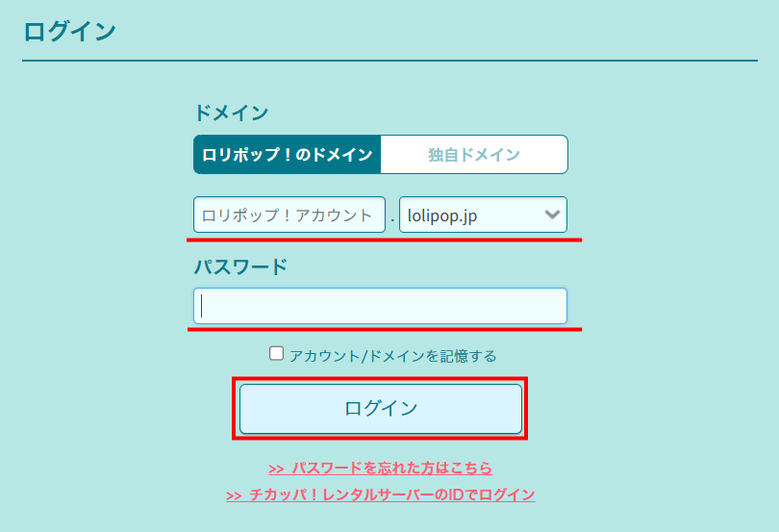Viewport: 779px width, 532px height.
Task: Open パスワードを忘れた方はこちら link
Action: click(x=391, y=469)
